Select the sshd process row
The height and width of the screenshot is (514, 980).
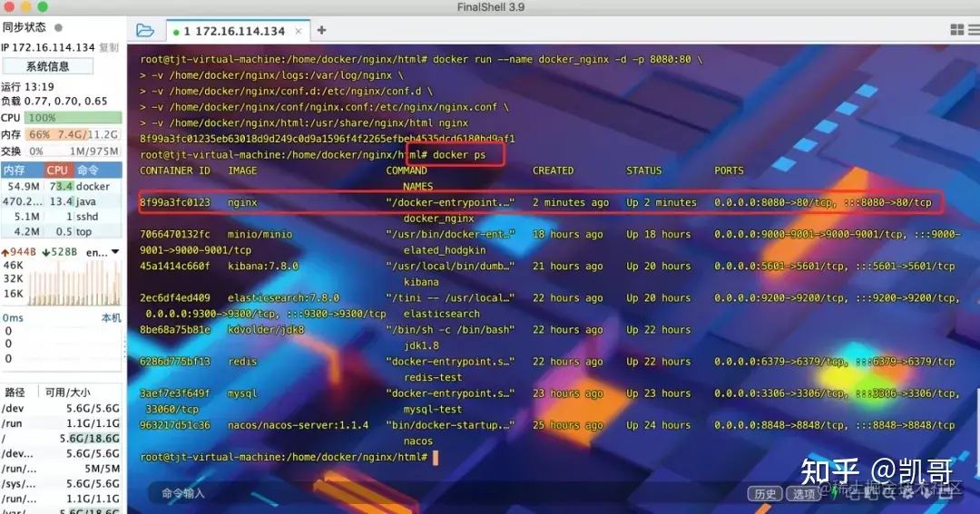(62, 216)
